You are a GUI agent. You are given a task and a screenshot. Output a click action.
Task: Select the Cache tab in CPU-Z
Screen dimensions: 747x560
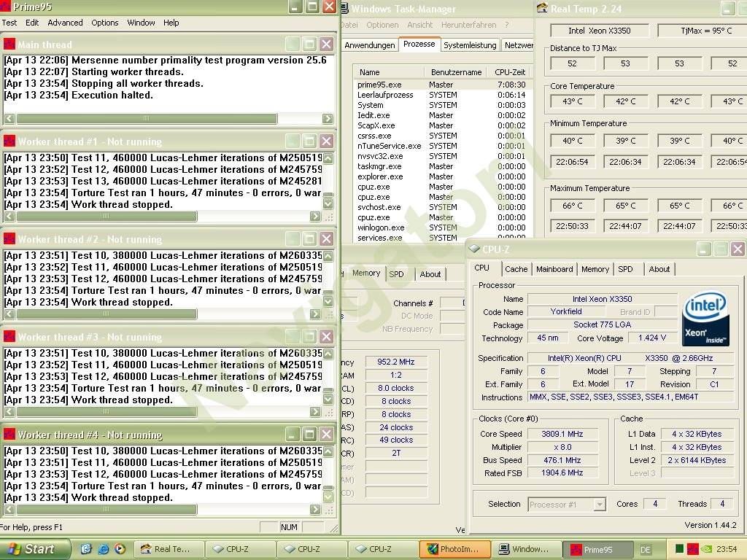point(516,269)
